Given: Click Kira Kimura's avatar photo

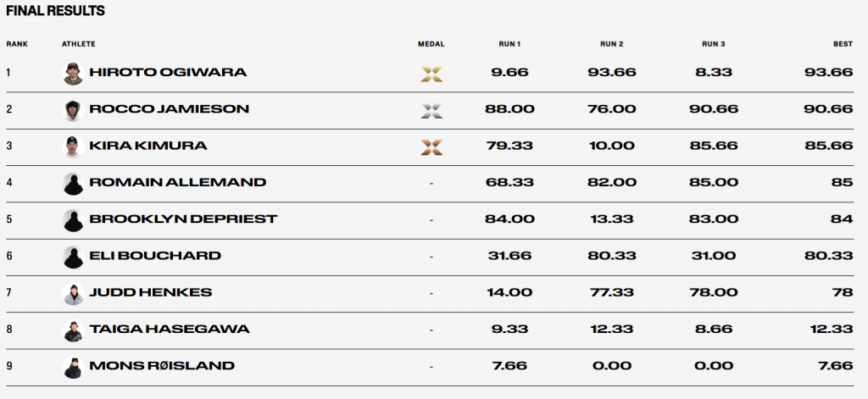Looking at the screenshot, I should pos(72,147).
